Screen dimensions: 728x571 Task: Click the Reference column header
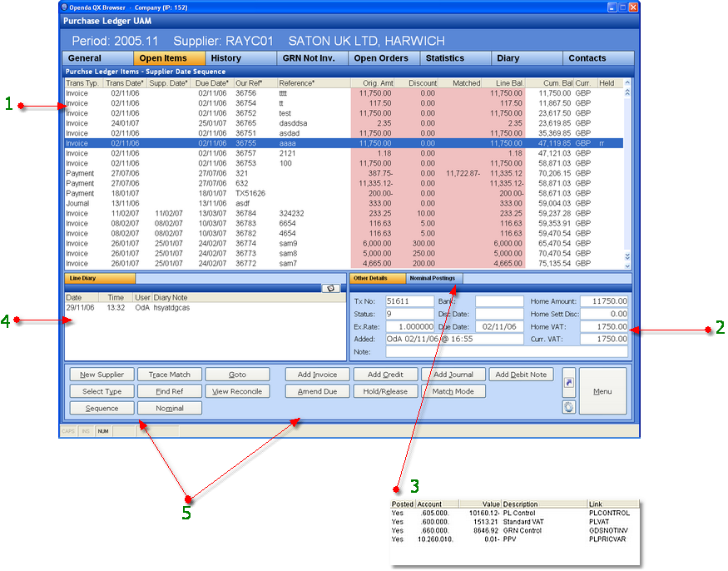point(314,83)
